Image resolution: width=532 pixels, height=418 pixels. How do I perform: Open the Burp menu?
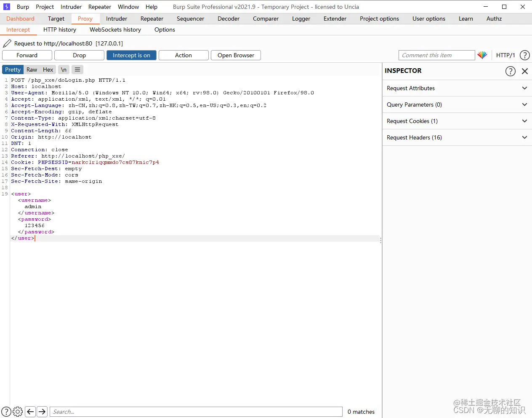(x=23, y=7)
